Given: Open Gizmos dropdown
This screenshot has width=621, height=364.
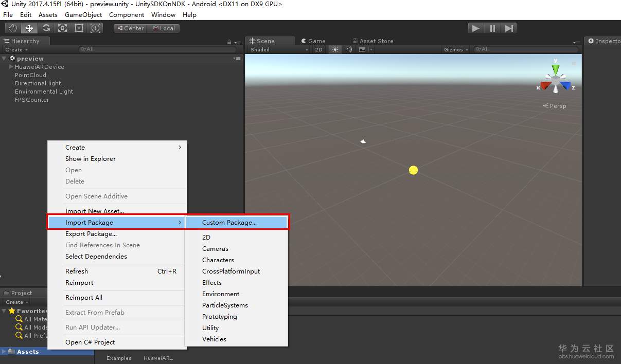Looking at the screenshot, I should click(456, 49).
